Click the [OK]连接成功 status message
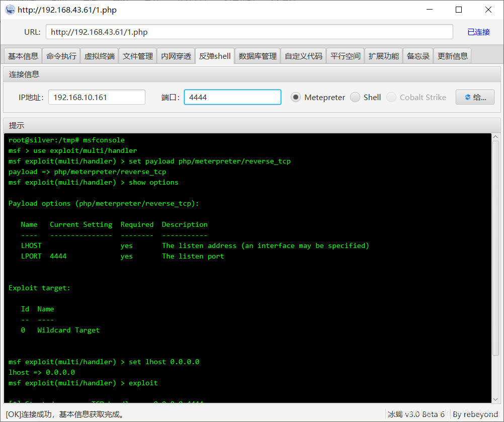 [65, 414]
